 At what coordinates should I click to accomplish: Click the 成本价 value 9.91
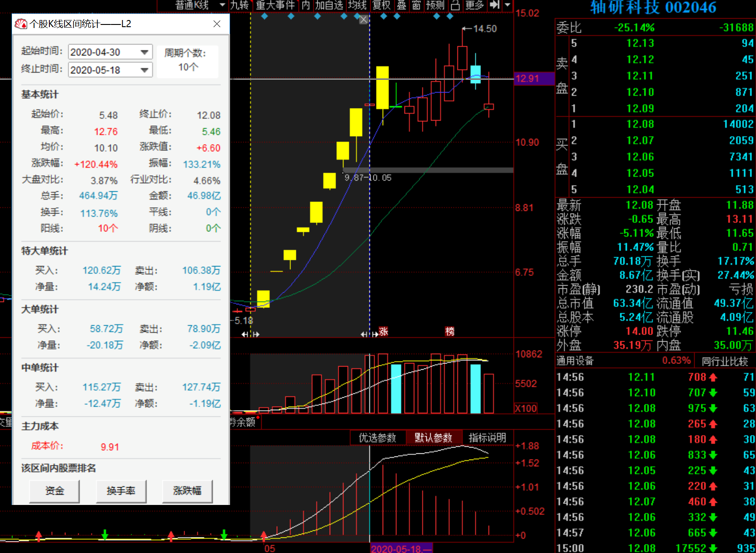[110, 447]
